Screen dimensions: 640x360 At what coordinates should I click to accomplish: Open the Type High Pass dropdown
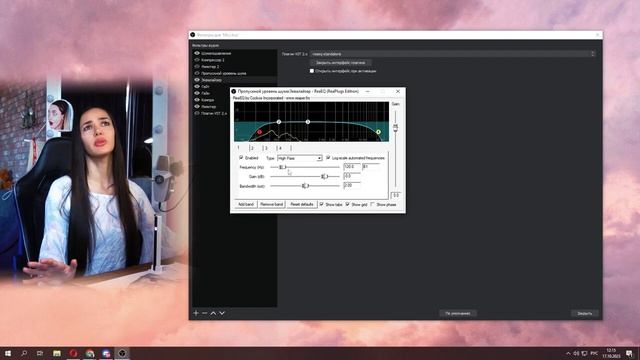click(300, 158)
